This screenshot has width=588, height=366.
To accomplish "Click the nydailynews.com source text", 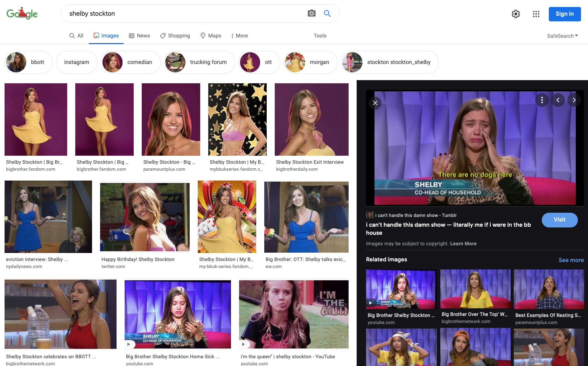I will point(24,266).
